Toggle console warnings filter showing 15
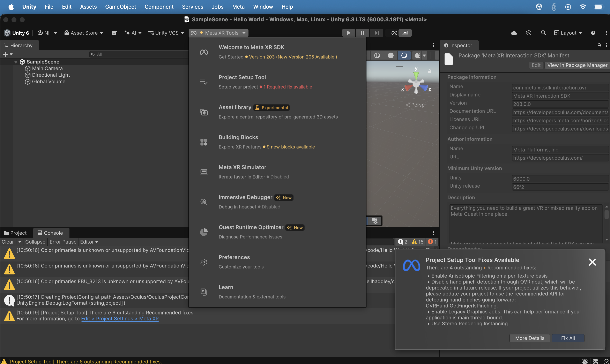This screenshot has width=610, height=364. tap(418, 242)
